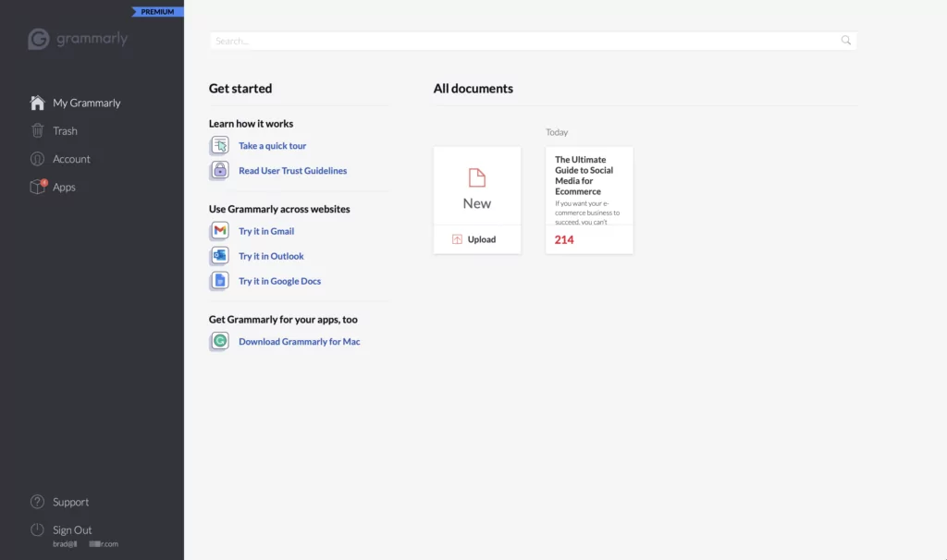Click Use Grammarly across websites heading
Viewport: 947px width, 560px height.
[x=279, y=209]
